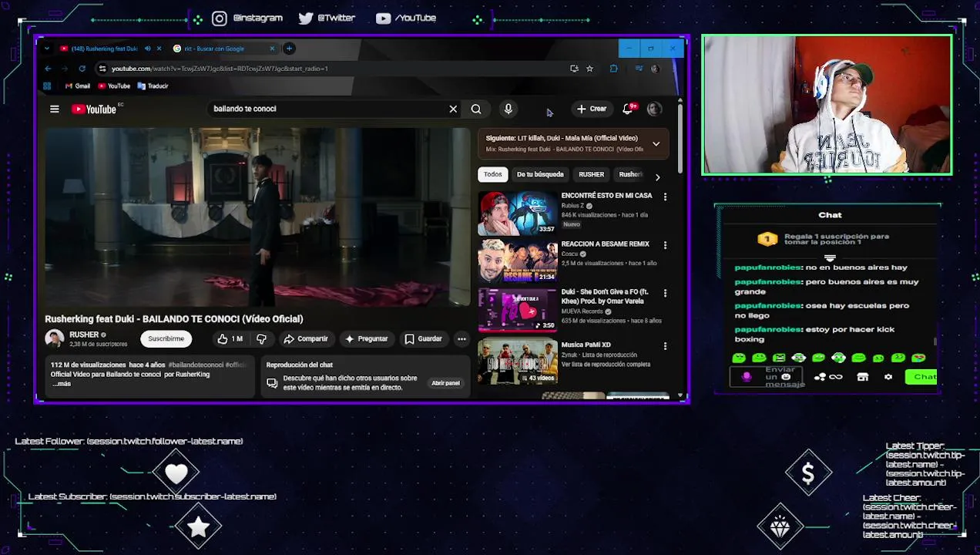
Task: Open ENCONTRÉ ESTO EN MI CASA thumbnail
Action: pos(517,213)
